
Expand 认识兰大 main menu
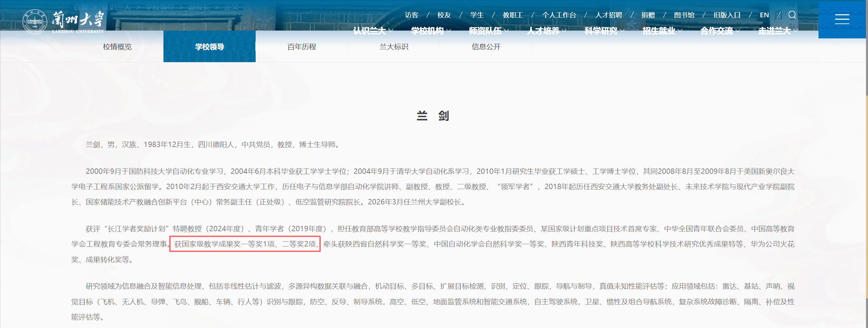point(373,31)
